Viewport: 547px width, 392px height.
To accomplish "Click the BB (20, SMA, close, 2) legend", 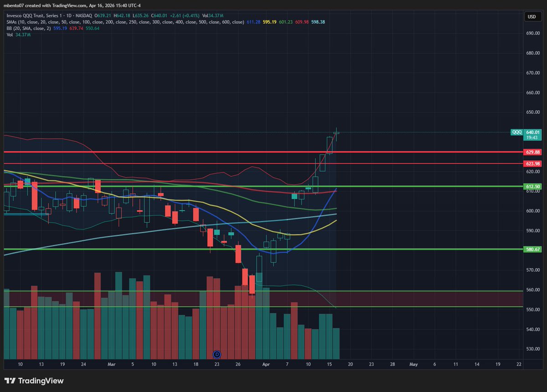I will 28,28.
